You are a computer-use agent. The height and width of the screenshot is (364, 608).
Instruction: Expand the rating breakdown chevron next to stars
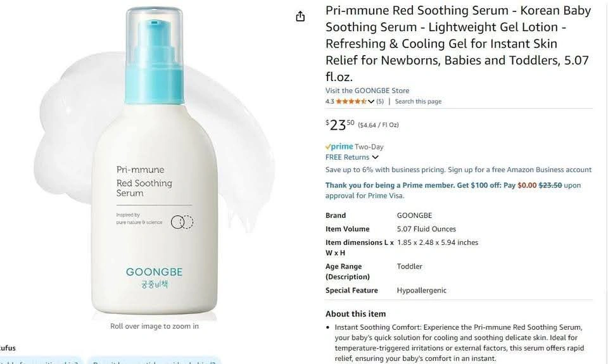(371, 101)
